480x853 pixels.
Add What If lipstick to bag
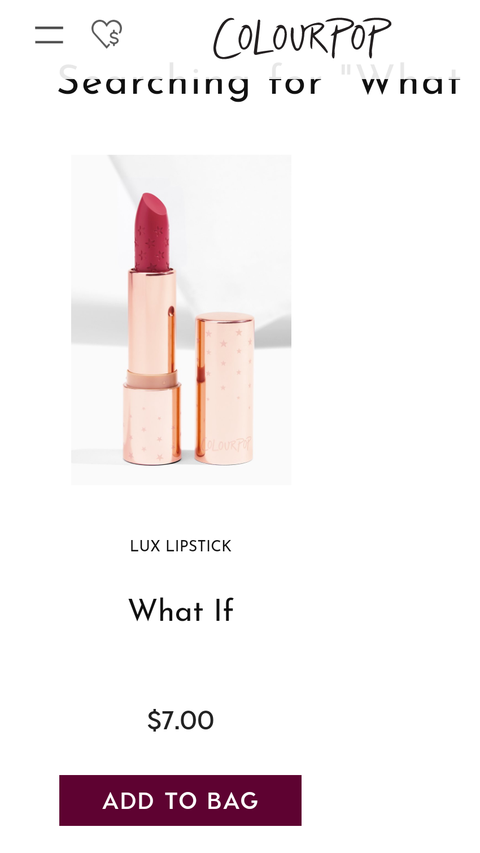pyautogui.click(x=180, y=800)
